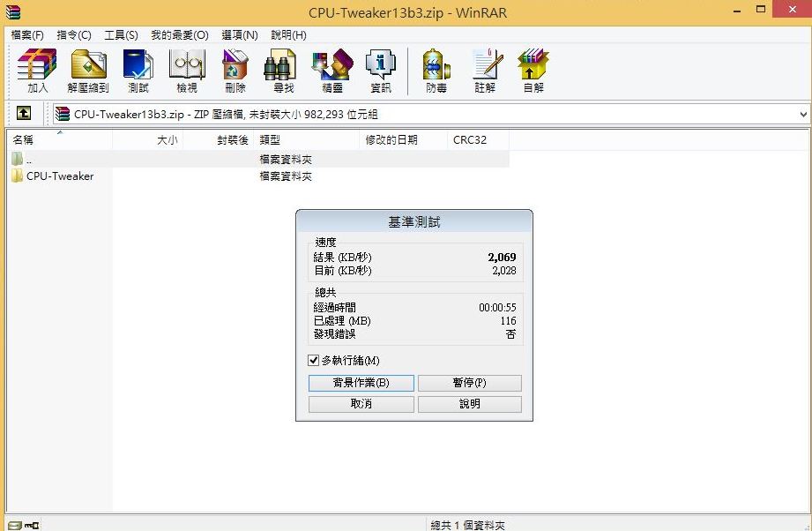Image resolution: width=812 pixels, height=531 pixels.
Task: Click the 背景作業(B) button
Action: (361, 383)
